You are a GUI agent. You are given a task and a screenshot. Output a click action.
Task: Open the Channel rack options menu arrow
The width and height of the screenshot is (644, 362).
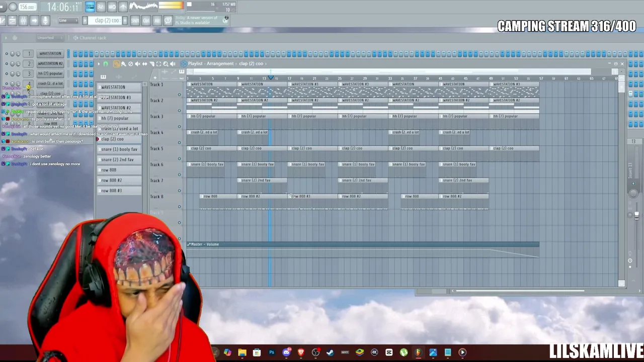coord(5,38)
